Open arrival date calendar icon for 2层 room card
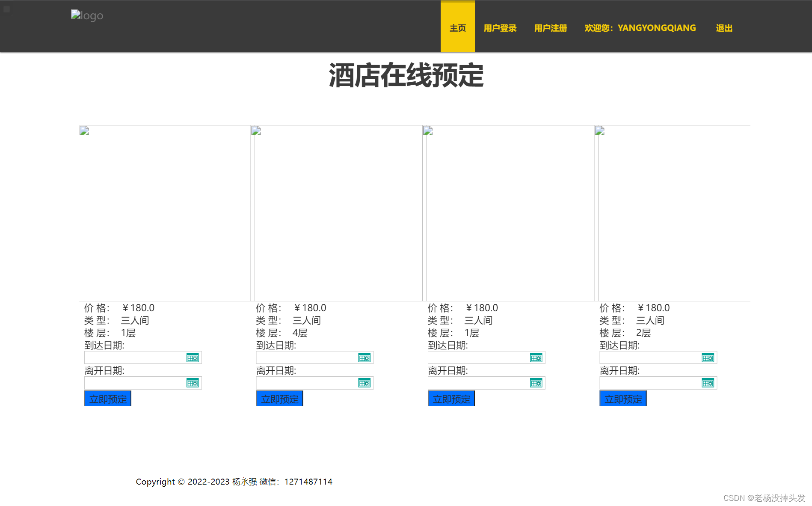Screen dimensions: 812x506 tap(708, 358)
